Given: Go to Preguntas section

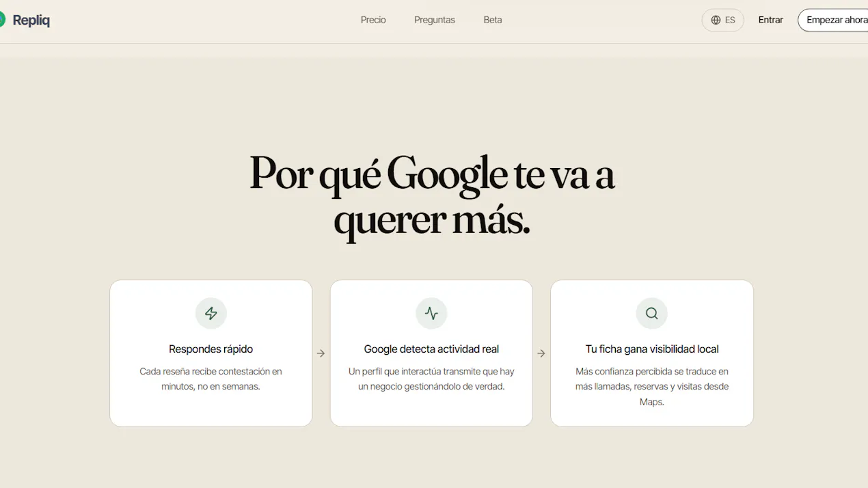Looking at the screenshot, I should coord(435,20).
